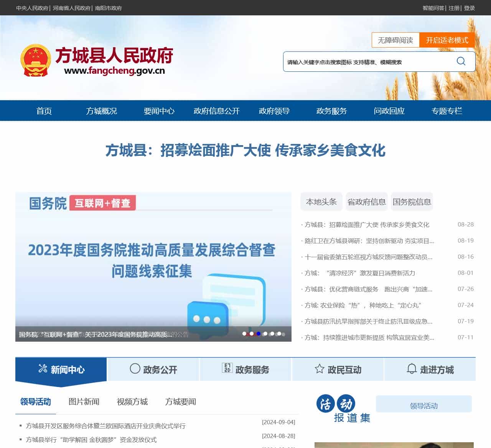
Task: Click the orange 开启适老模式 button
Action: pos(447,40)
